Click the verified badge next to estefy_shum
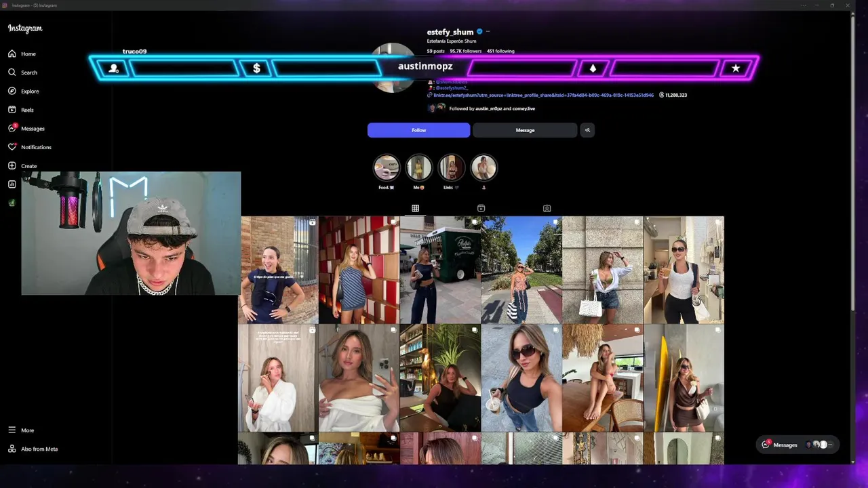The image size is (868, 488). [x=479, y=32]
